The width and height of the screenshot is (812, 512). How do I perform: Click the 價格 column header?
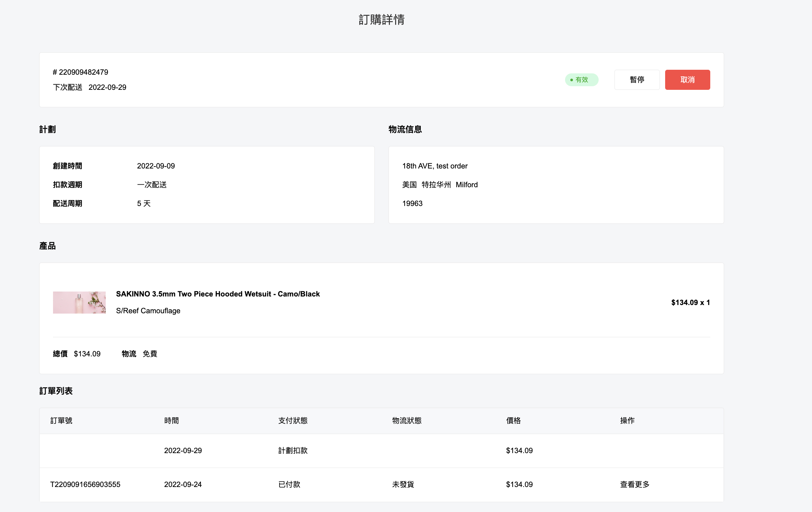tap(513, 421)
